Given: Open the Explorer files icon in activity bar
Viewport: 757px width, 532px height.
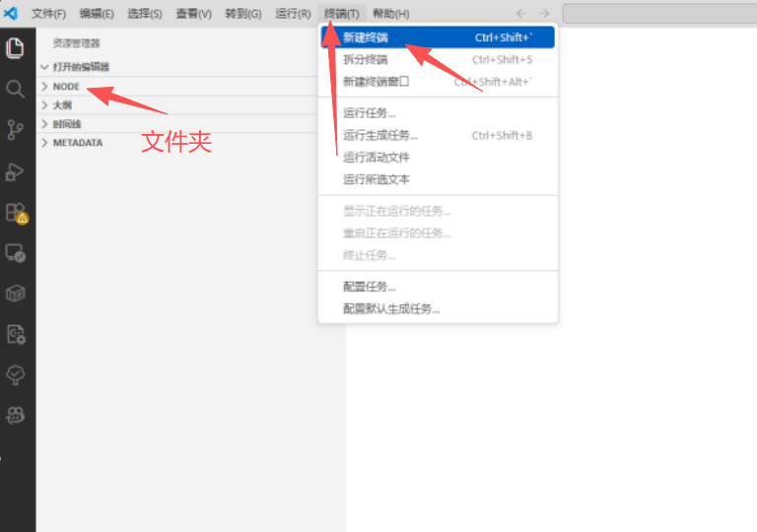Looking at the screenshot, I should coord(15,47).
